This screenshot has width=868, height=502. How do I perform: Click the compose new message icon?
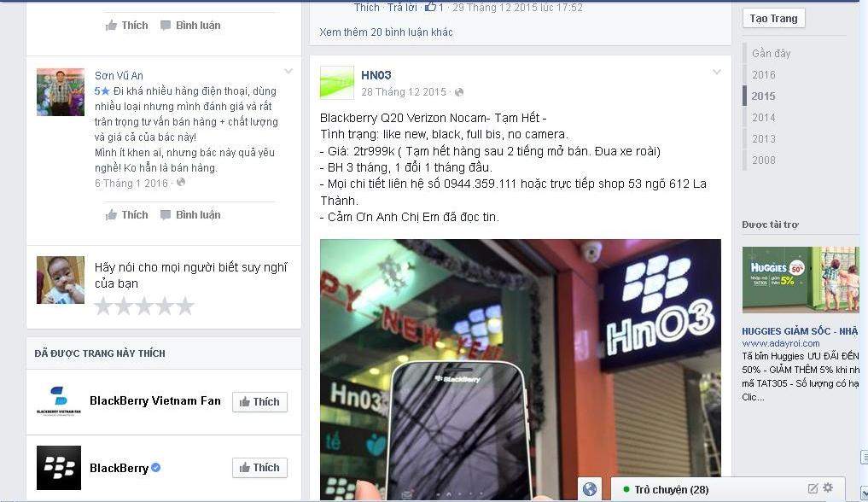(x=813, y=488)
